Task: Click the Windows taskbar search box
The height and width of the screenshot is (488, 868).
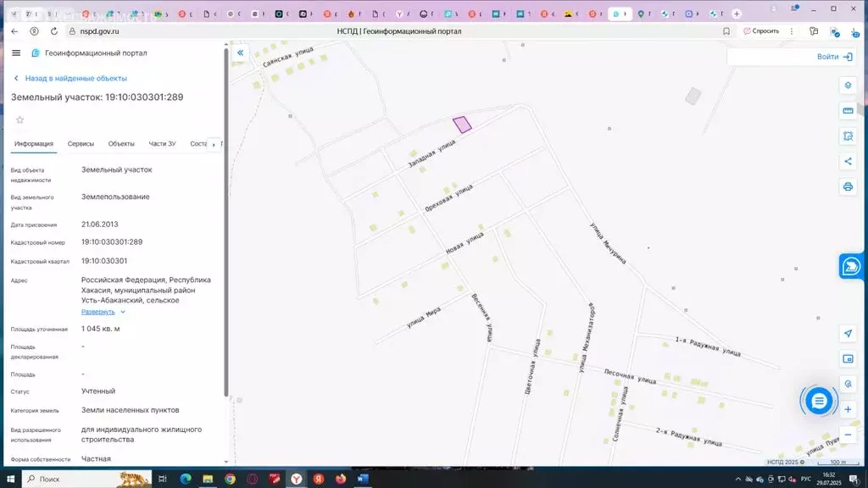Action: (85, 479)
